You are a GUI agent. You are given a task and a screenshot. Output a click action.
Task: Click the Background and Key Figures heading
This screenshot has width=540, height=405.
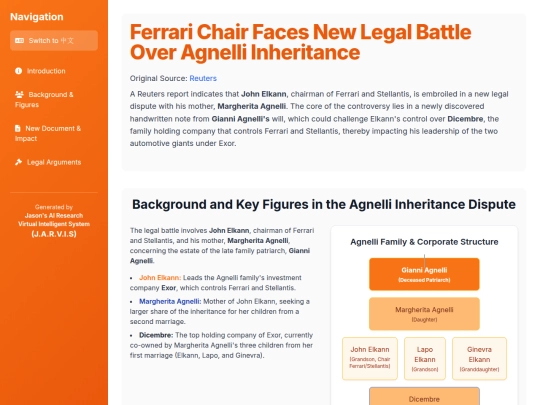pos(324,204)
